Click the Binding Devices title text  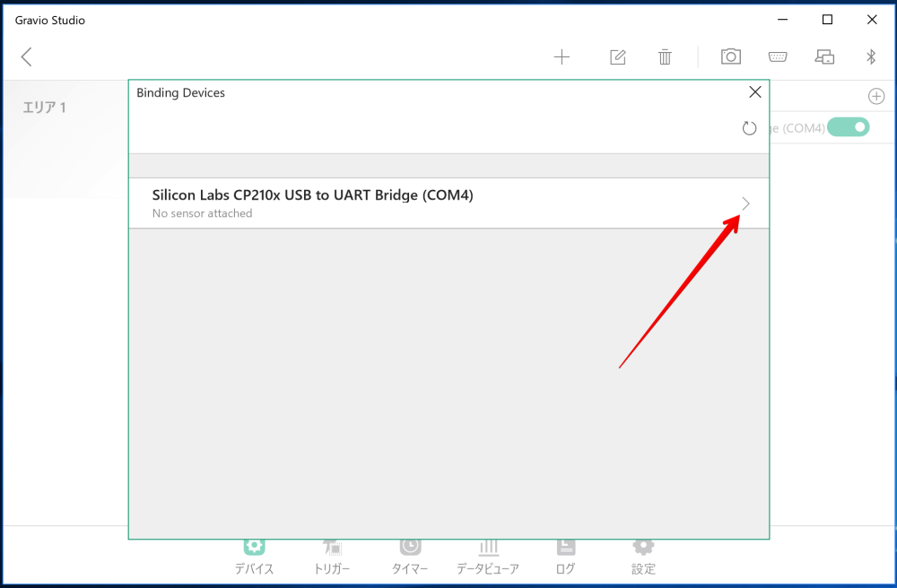click(180, 92)
